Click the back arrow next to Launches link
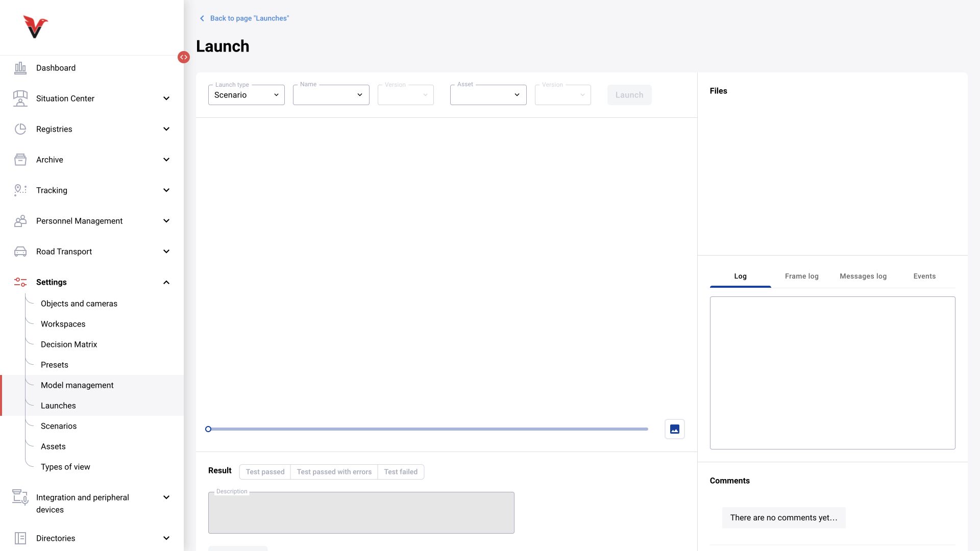 tap(202, 18)
